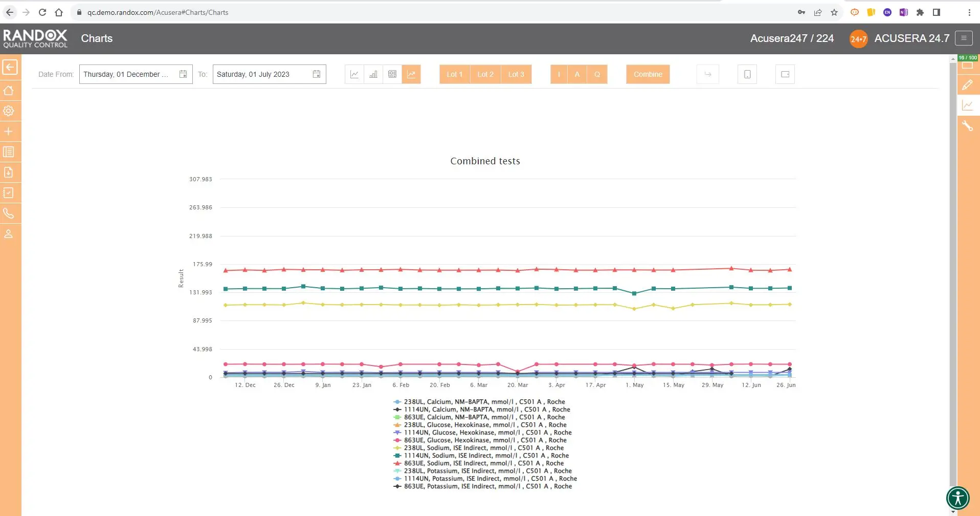Image resolution: width=980 pixels, height=516 pixels.
Task: Click the pencil edit icon in right sidebar
Action: tap(967, 85)
